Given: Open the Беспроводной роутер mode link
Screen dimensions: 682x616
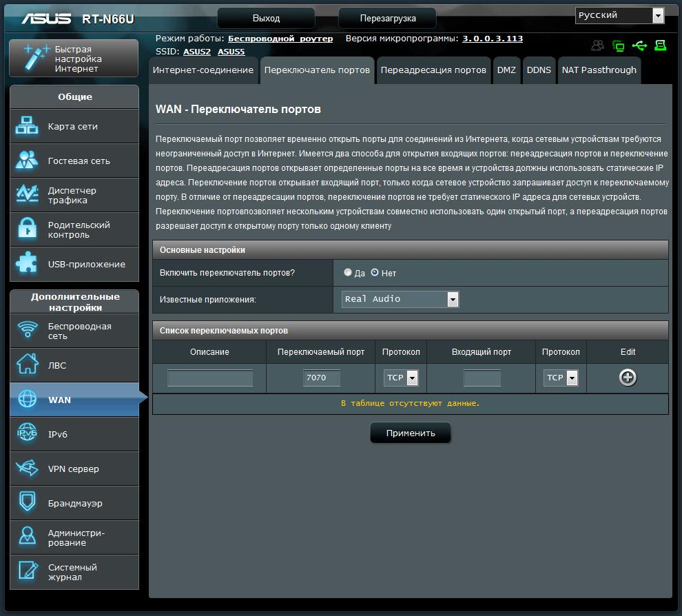Looking at the screenshot, I should 280,39.
